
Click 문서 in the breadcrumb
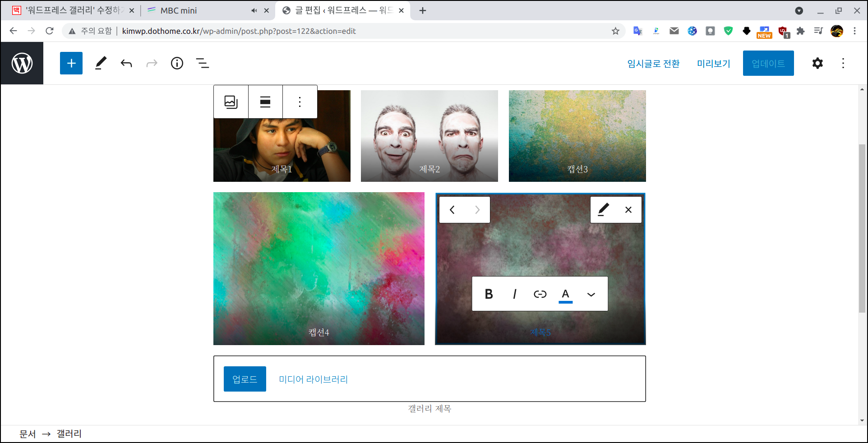[x=28, y=434]
